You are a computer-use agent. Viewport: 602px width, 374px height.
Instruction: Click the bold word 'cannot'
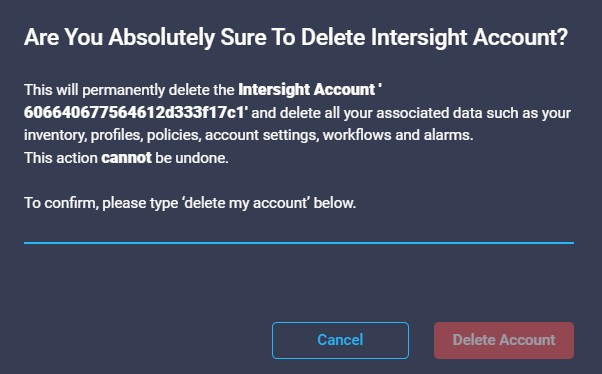click(x=126, y=158)
